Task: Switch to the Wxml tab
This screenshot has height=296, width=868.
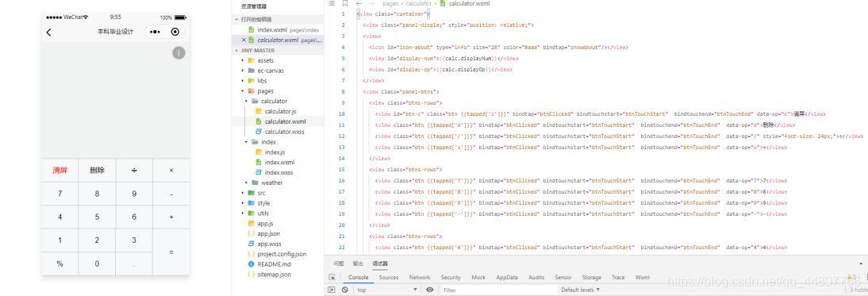Action: click(642, 277)
